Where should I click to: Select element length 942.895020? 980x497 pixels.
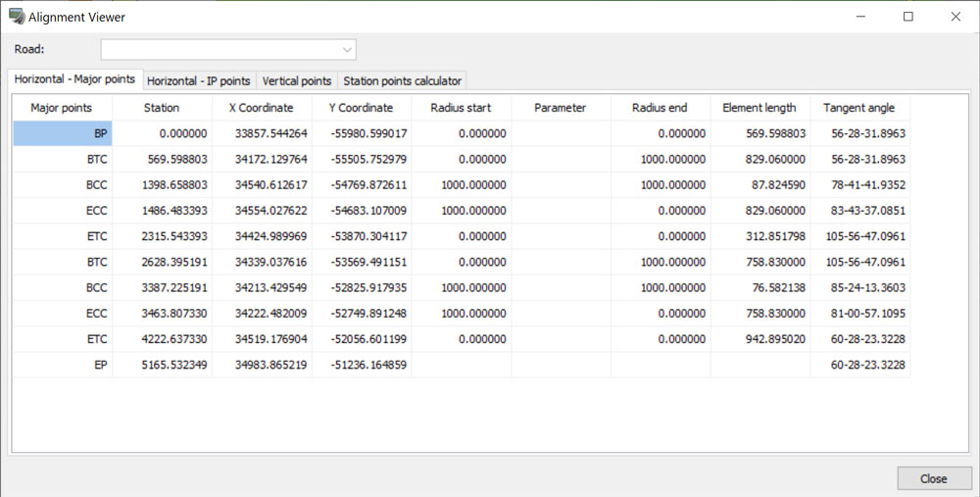click(760, 339)
